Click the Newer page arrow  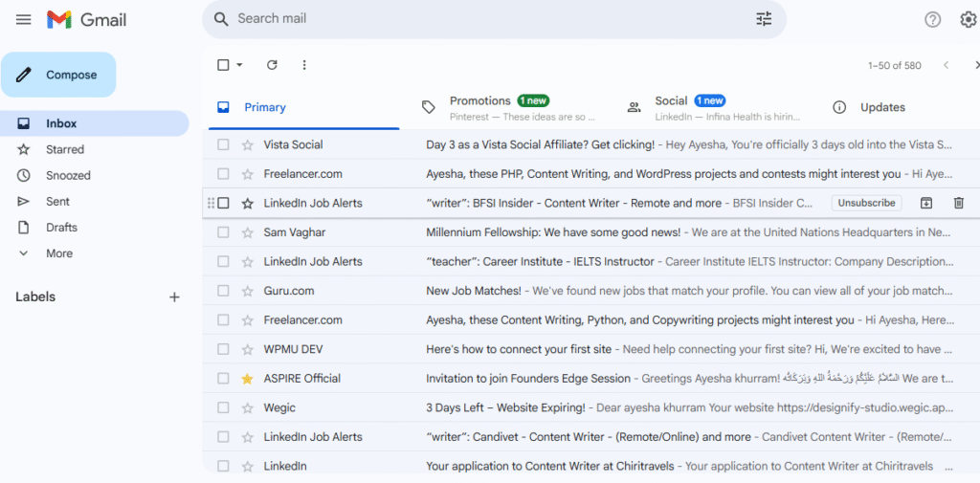947,65
